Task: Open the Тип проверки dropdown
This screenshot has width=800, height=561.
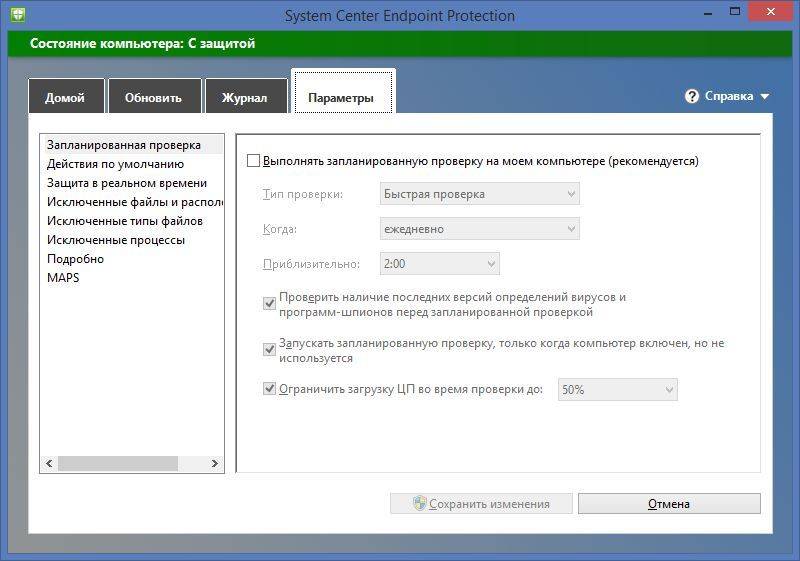Action: coord(480,194)
